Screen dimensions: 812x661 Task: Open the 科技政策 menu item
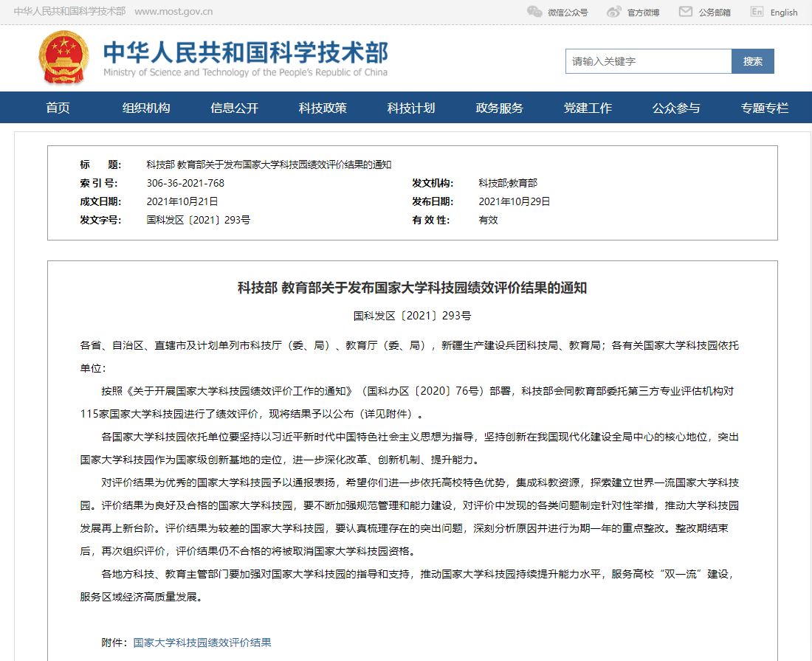pos(323,108)
